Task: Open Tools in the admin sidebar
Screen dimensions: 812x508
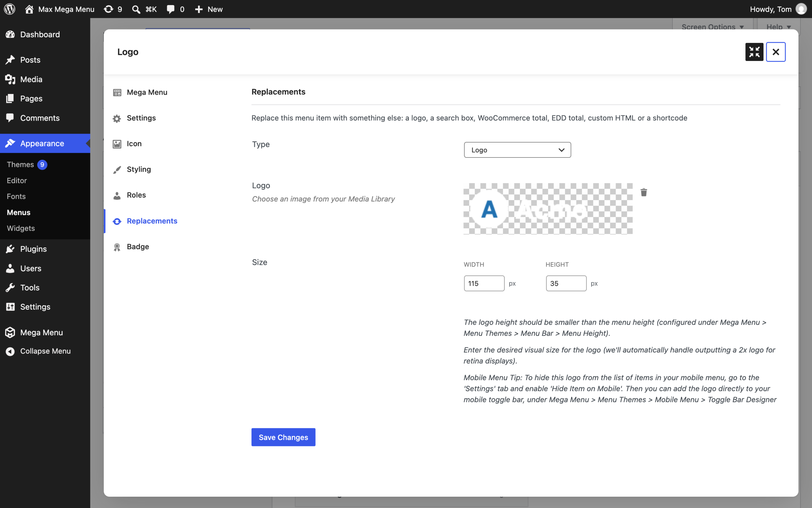Action: (x=45, y=288)
